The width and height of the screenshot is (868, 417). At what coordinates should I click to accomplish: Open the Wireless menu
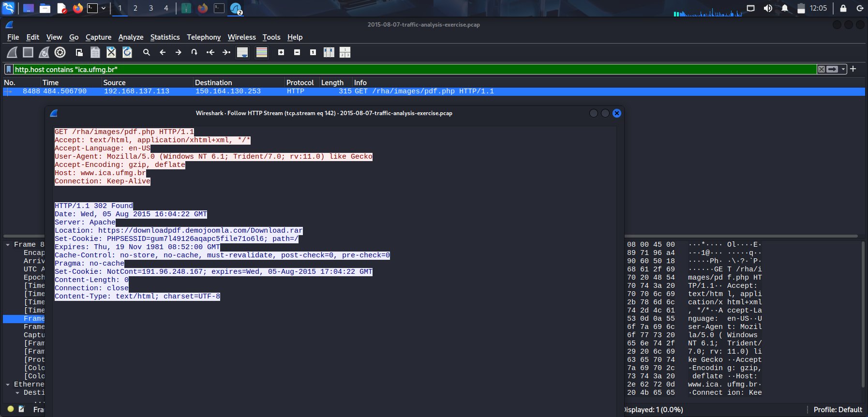[x=242, y=37]
